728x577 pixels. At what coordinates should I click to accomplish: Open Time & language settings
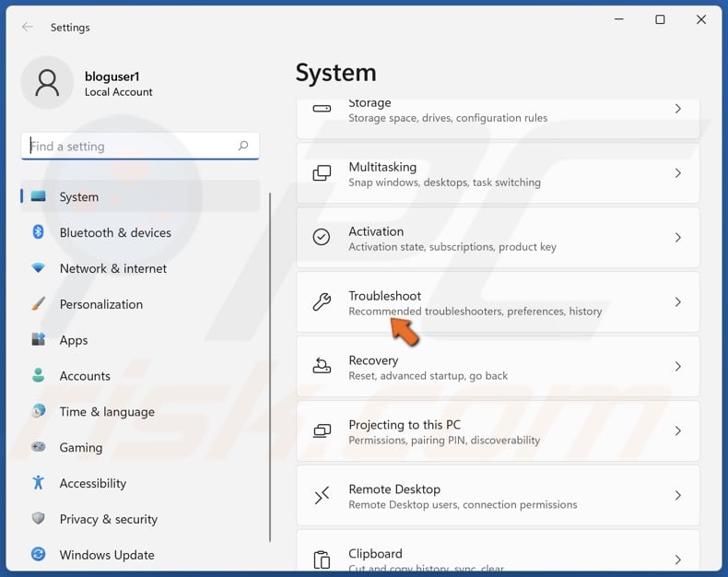[x=140, y=411]
